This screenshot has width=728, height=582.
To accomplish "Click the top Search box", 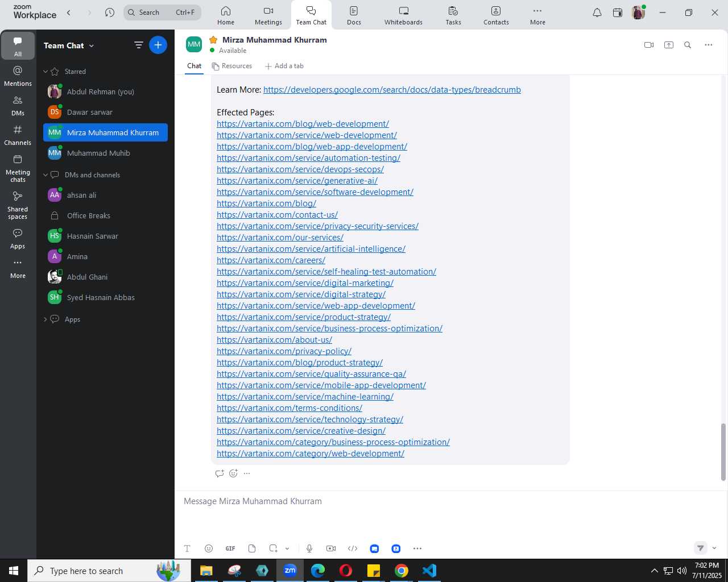I will pos(162,13).
